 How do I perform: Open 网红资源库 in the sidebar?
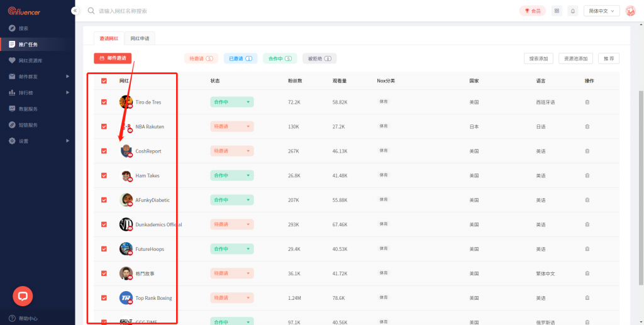coord(31,60)
